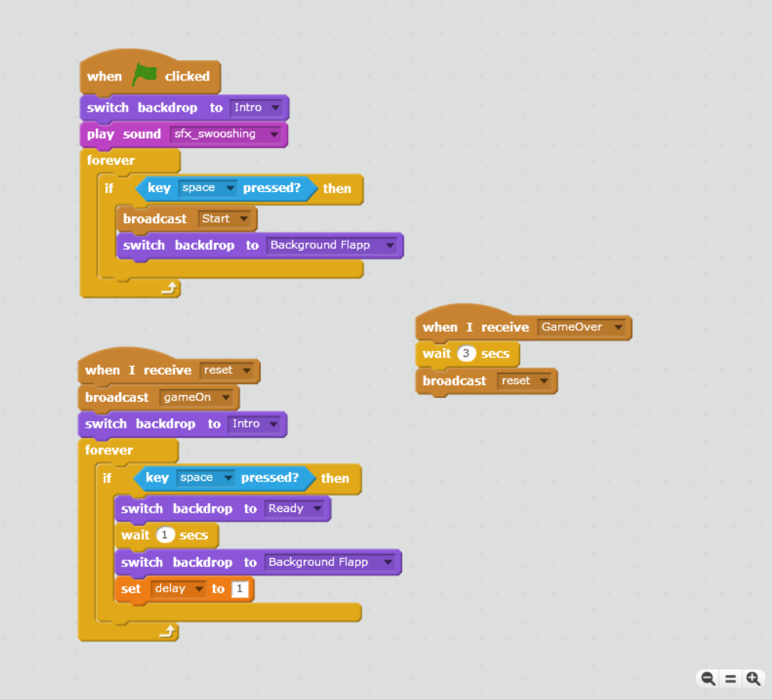Click the zoom out magnifier icon
The image size is (772, 700).
tap(708, 678)
